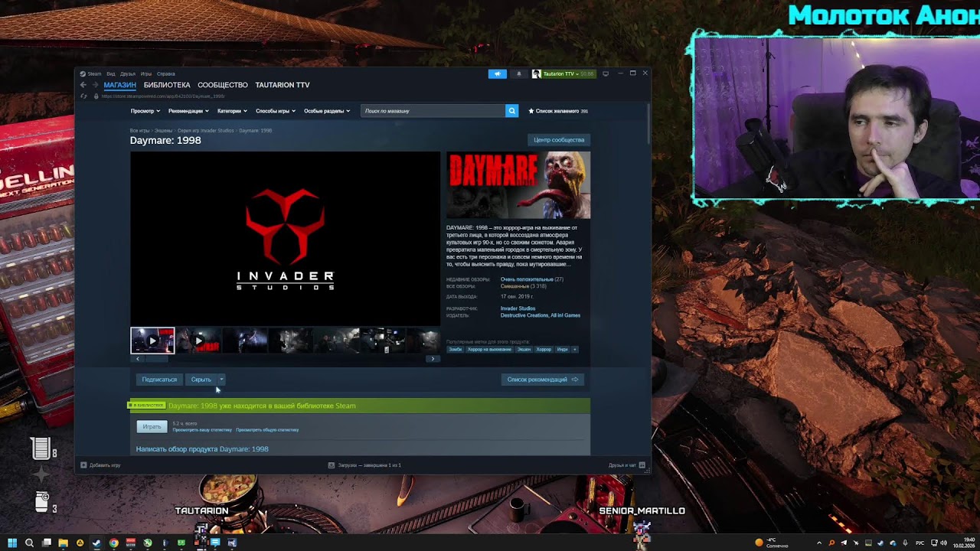Open the Windows Start menu
The width and height of the screenshot is (980, 551).
(x=11, y=543)
